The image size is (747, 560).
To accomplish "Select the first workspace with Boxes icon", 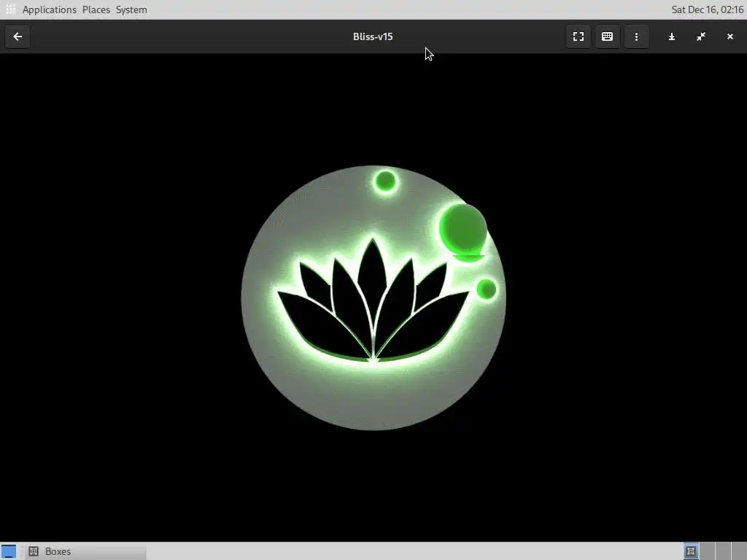I will [690, 551].
